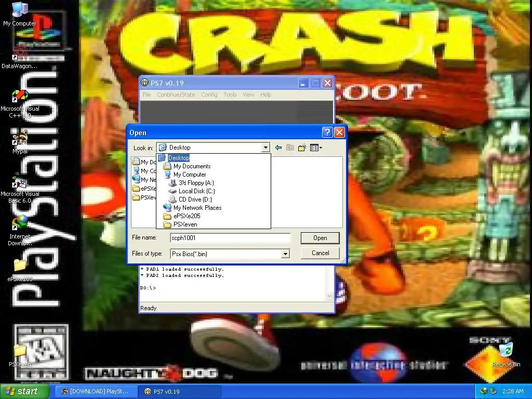The width and height of the screenshot is (532, 399).
Task: Expand the Files of type combo box
Action: (x=285, y=254)
